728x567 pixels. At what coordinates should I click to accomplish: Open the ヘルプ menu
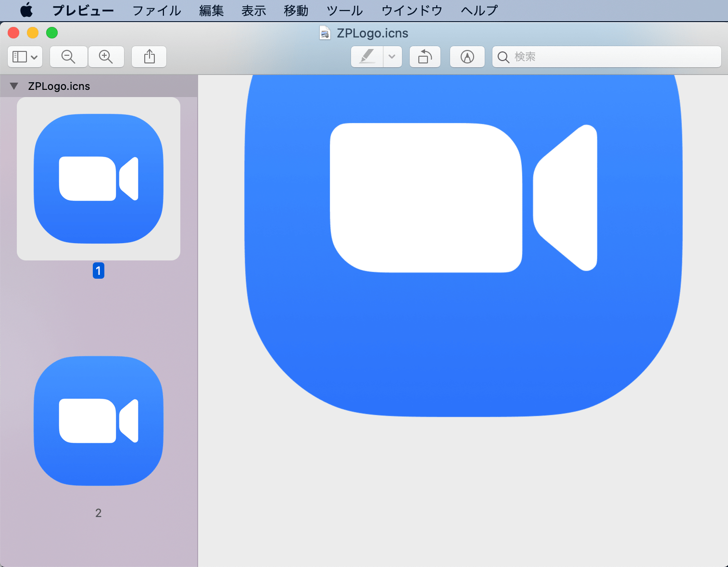pos(479,11)
